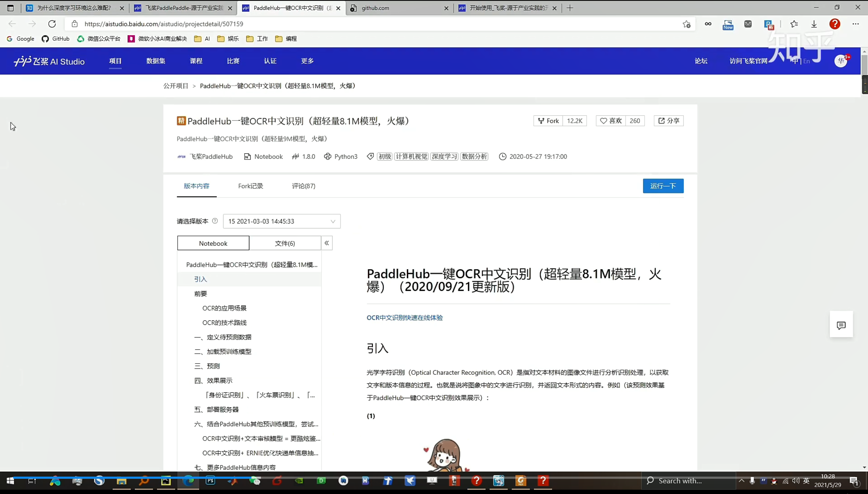
Task: Open the version dropdown showing 2021-03-03 14:45:33
Action: click(x=281, y=221)
